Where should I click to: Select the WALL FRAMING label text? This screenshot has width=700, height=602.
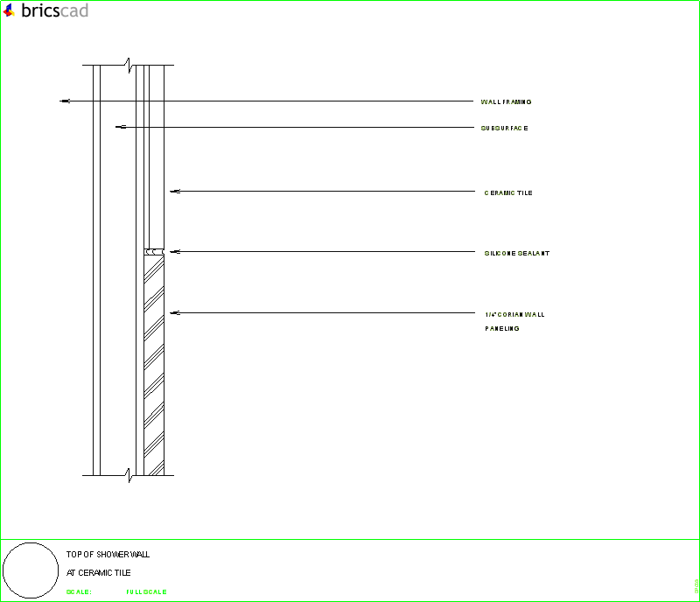(506, 101)
